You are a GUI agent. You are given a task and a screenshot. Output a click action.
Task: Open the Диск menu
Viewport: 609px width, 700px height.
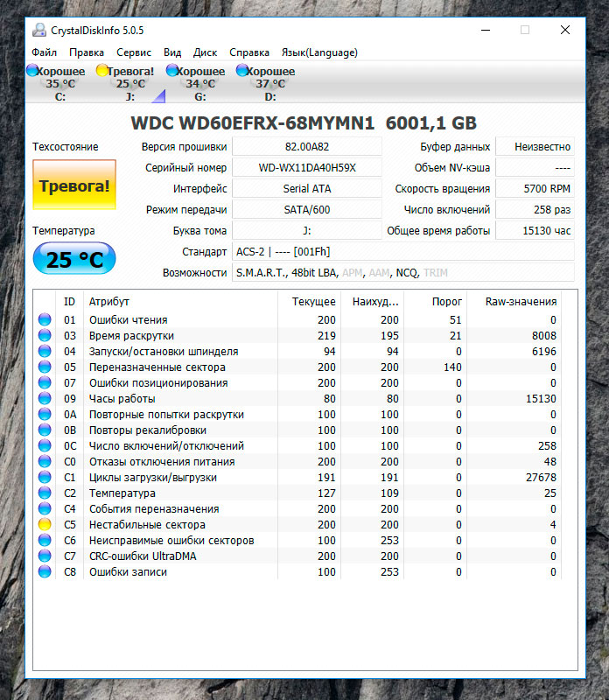(205, 52)
